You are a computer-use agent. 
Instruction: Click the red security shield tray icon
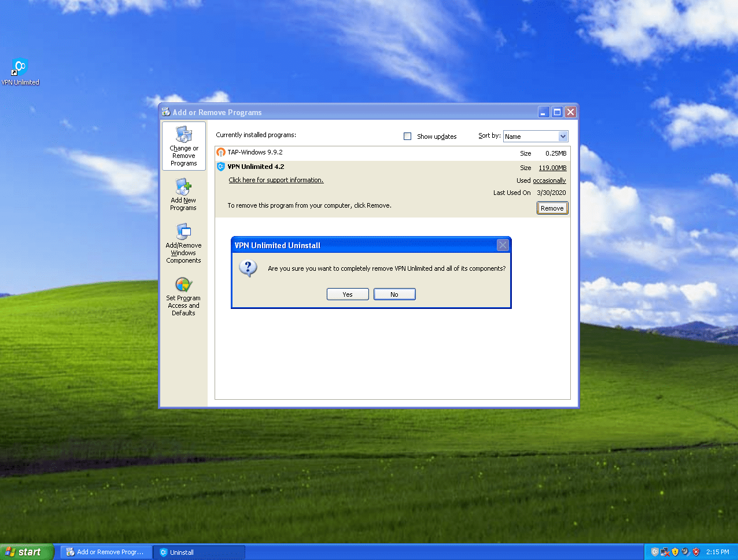click(x=696, y=551)
